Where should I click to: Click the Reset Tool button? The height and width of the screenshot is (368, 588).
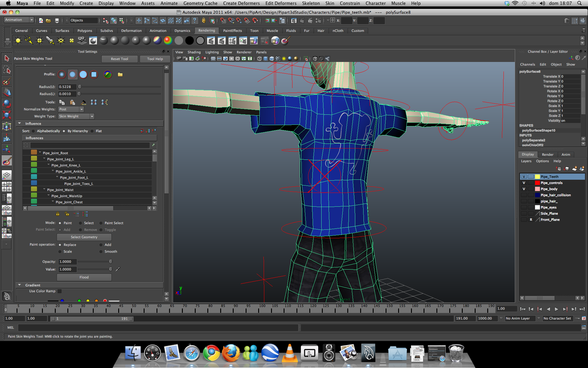click(x=119, y=59)
